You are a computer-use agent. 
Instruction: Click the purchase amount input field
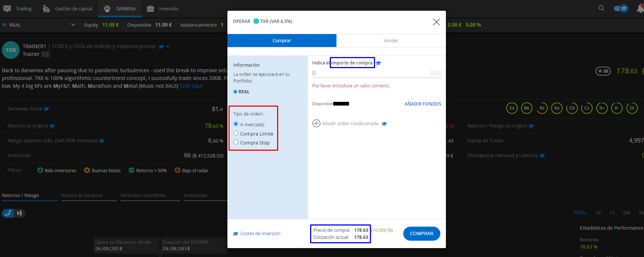[x=377, y=73]
